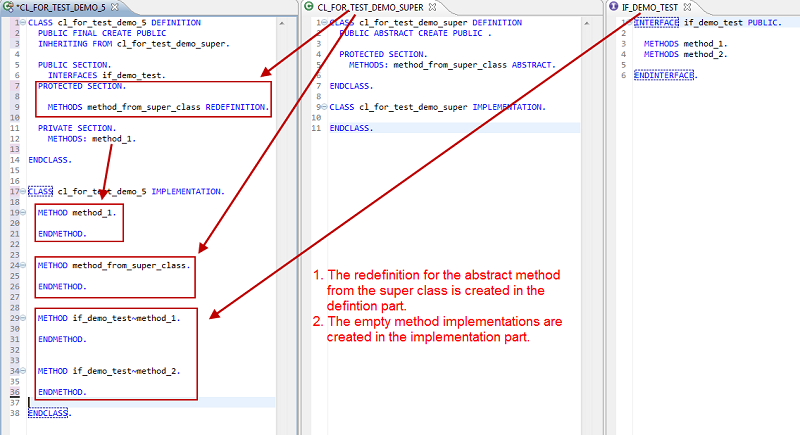Click 'METHODS method_from_super_class REDEFINITION.' line
This screenshot has width=800, height=435.
[158, 107]
